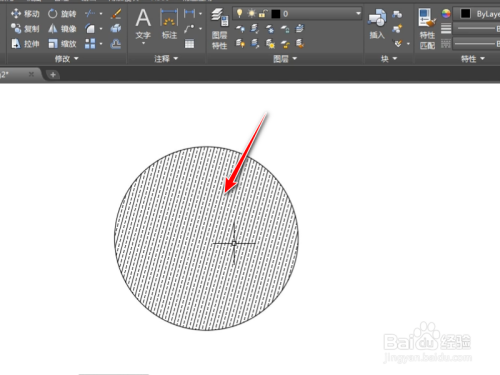The image size is (500, 375).
Task: Open the layer list dropdown showing 0
Action: (x=358, y=14)
